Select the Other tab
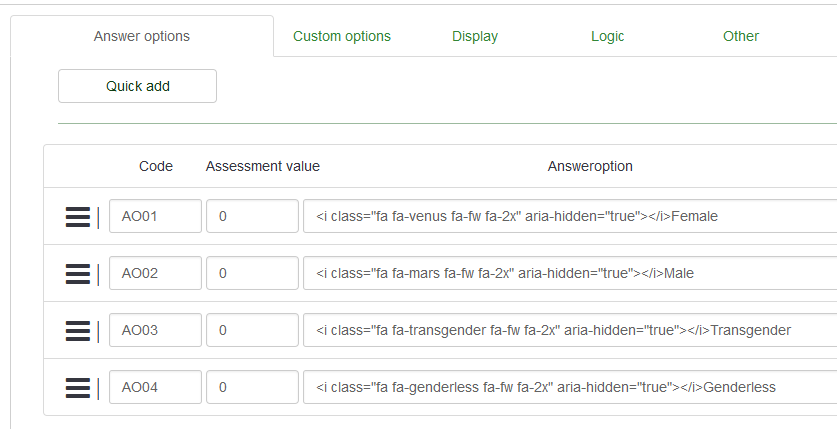Image resolution: width=837 pixels, height=429 pixels. 741,36
